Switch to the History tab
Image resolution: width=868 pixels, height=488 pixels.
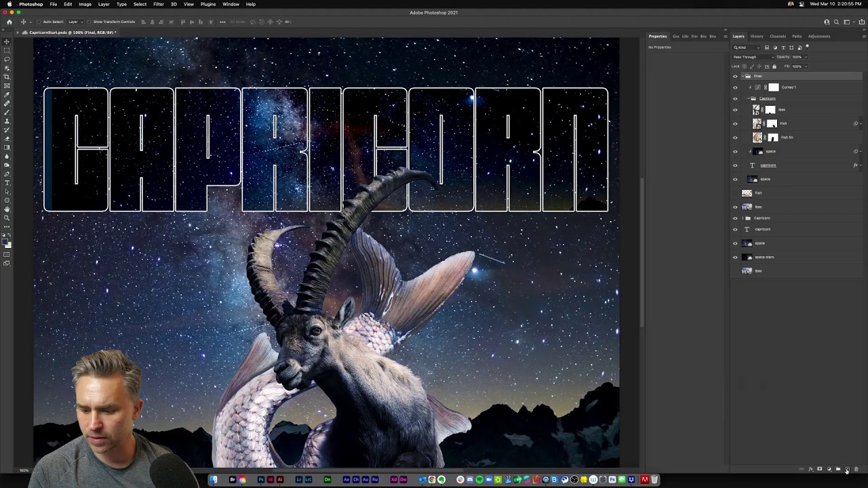[x=757, y=36]
